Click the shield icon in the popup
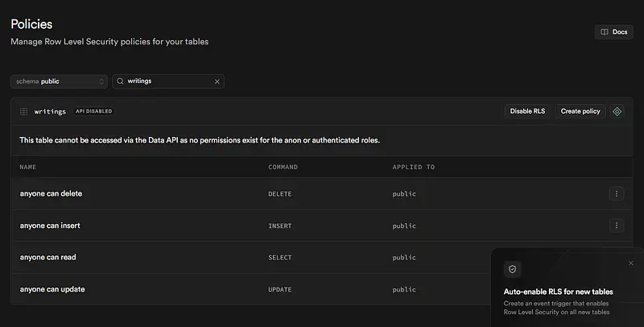The image size is (644, 327). [512, 269]
